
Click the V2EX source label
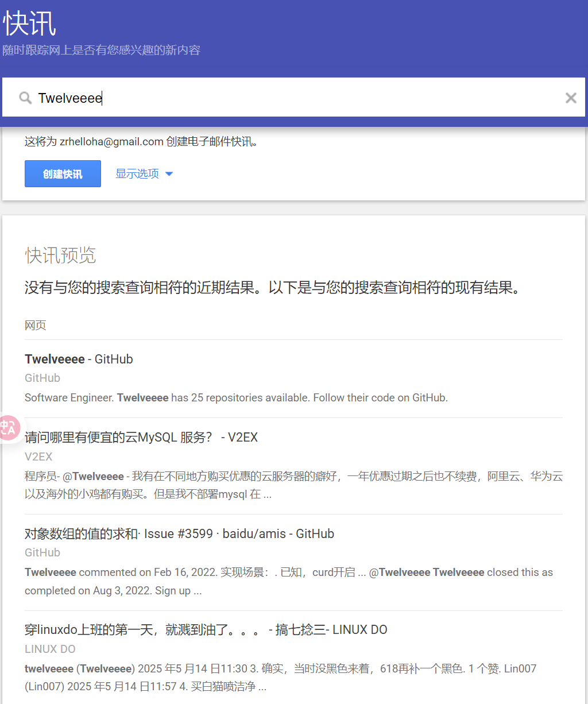38,457
